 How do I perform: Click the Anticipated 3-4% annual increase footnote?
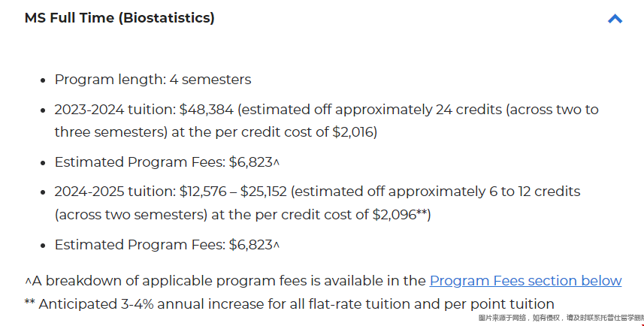tap(289, 304)
